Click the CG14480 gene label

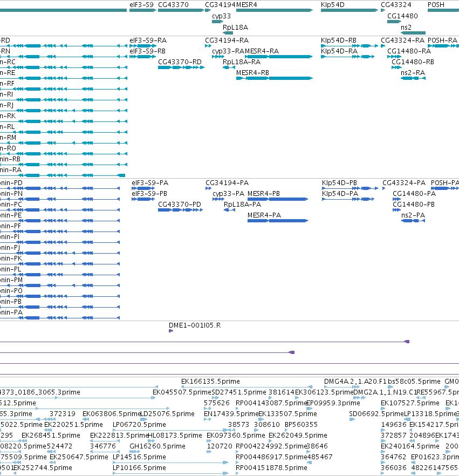tap(402, 16)
